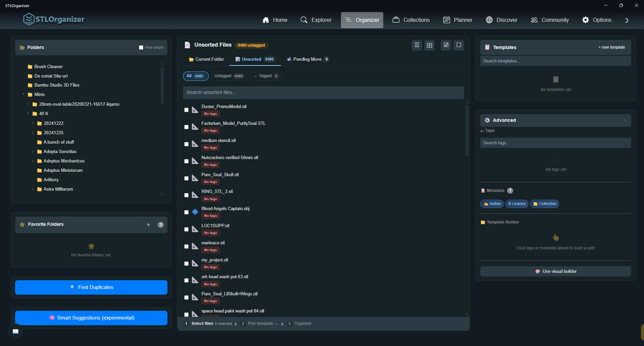Click the STLOrganizer logo icon
This screenshot has height=346, width=644.
click(x=29, y=19)
